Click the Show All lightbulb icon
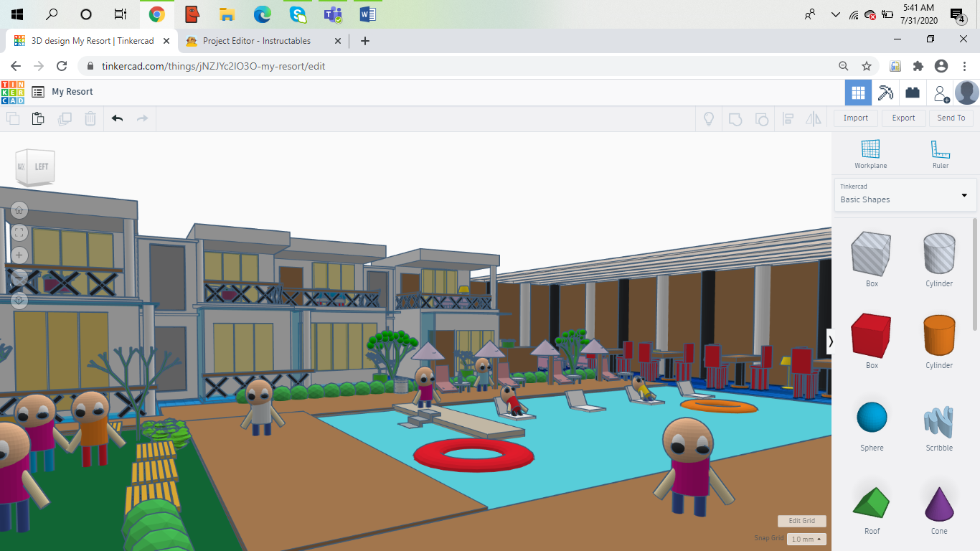980x551 pixels. [x=709, y=119]
